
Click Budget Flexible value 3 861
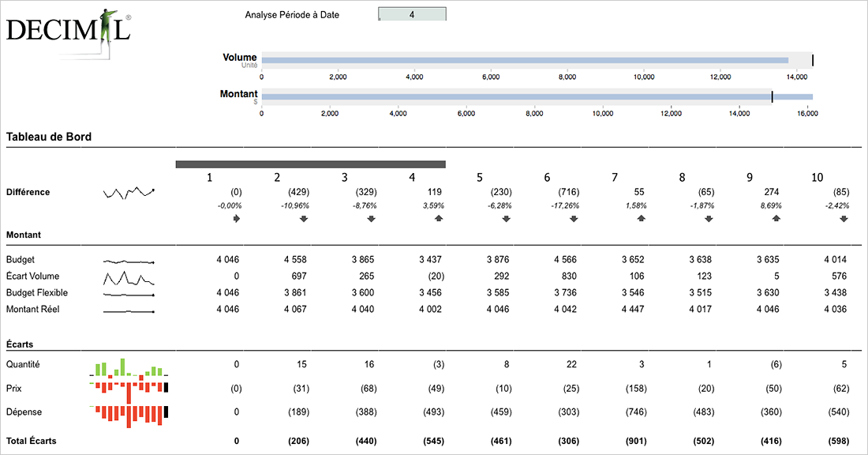[295, 292]
